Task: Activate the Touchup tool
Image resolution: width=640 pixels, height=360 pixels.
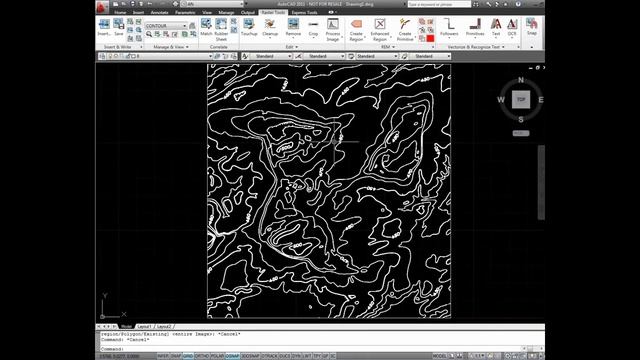Action: pyautogui.click(x=249, y=27)
